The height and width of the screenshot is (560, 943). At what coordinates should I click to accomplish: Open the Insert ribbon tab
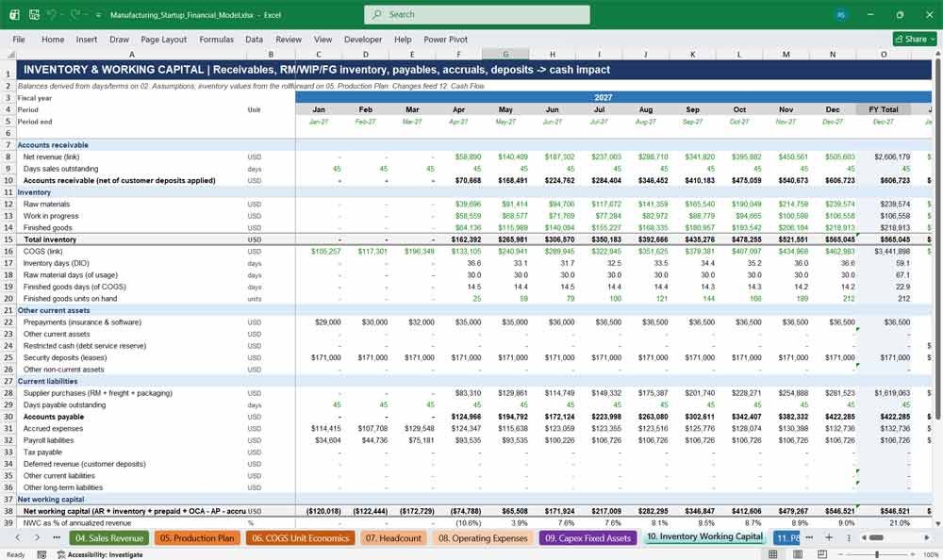coord(87,39)
